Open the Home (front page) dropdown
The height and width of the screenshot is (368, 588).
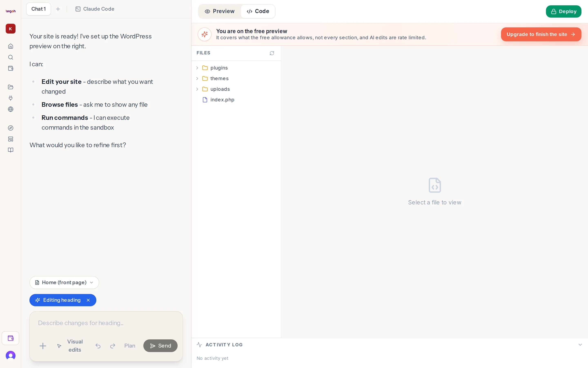coord(64,283)
